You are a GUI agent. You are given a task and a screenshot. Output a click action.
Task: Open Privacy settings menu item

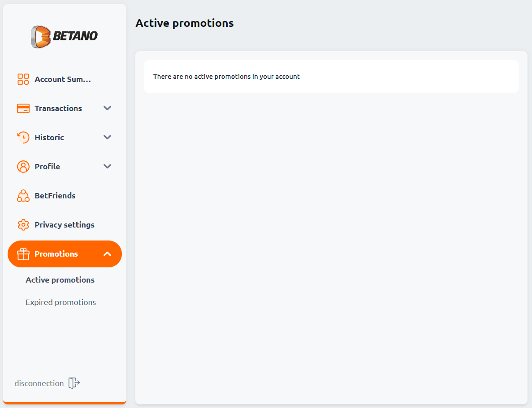(65, 225)
